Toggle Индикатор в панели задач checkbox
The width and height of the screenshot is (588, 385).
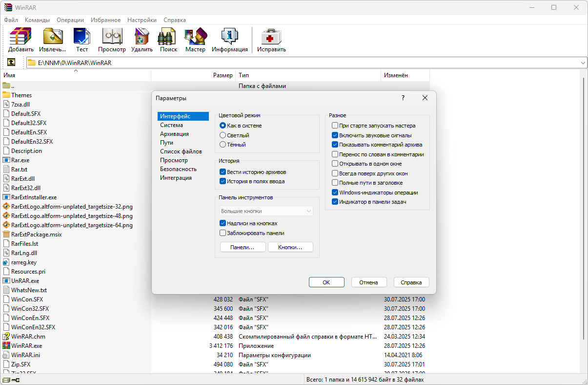click(335, 202)
